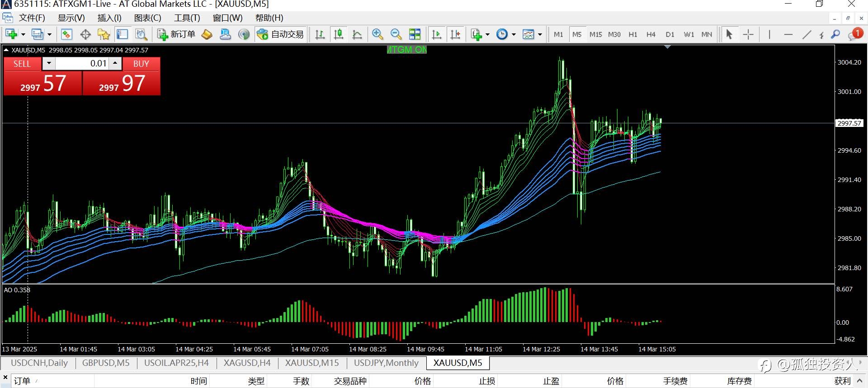Toggle candlestick chart display mode
The image size is (868, 388).
(x=338, y=34)
